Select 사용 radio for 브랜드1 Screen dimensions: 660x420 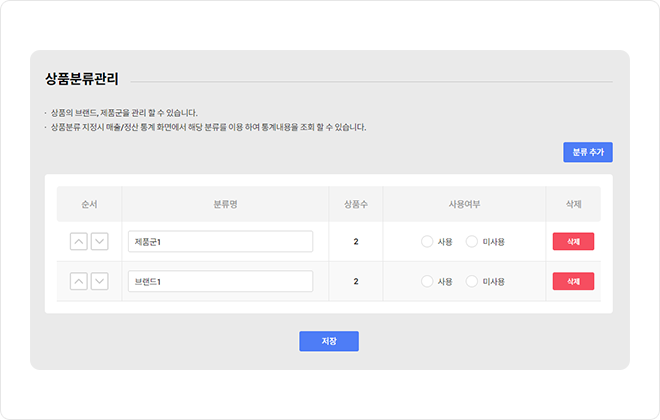coord(427,281)
